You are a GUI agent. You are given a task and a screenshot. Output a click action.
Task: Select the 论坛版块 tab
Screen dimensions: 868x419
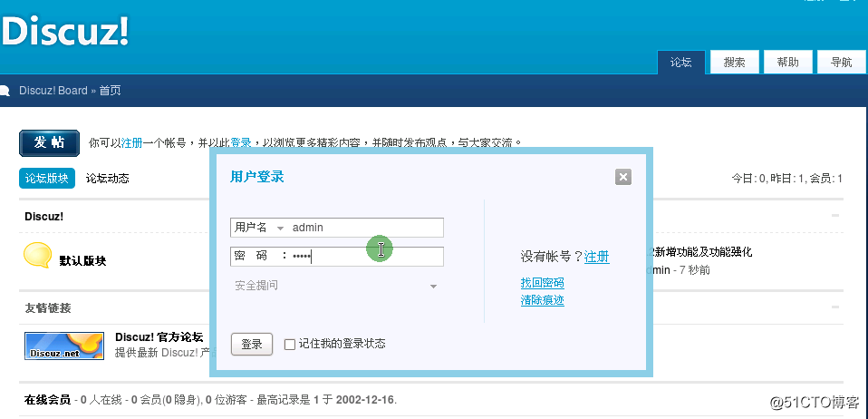point(47,178)
